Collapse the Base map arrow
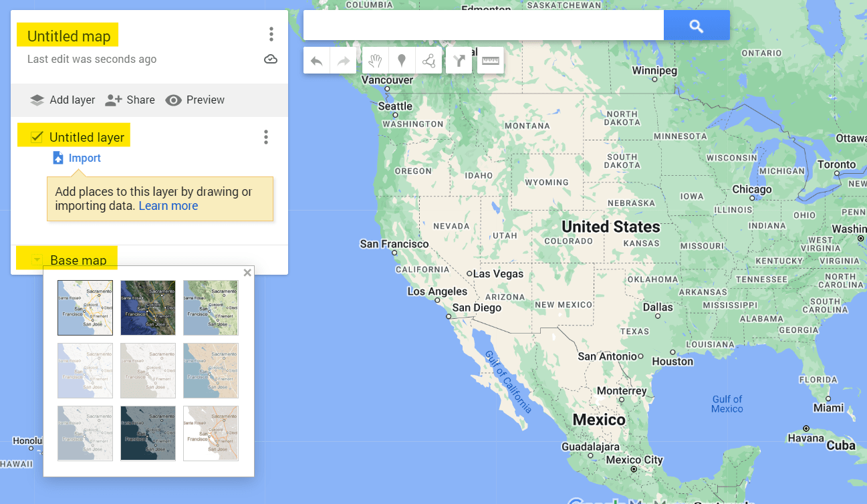The height and width of the screenshot is (504, 867). [37, 260]
